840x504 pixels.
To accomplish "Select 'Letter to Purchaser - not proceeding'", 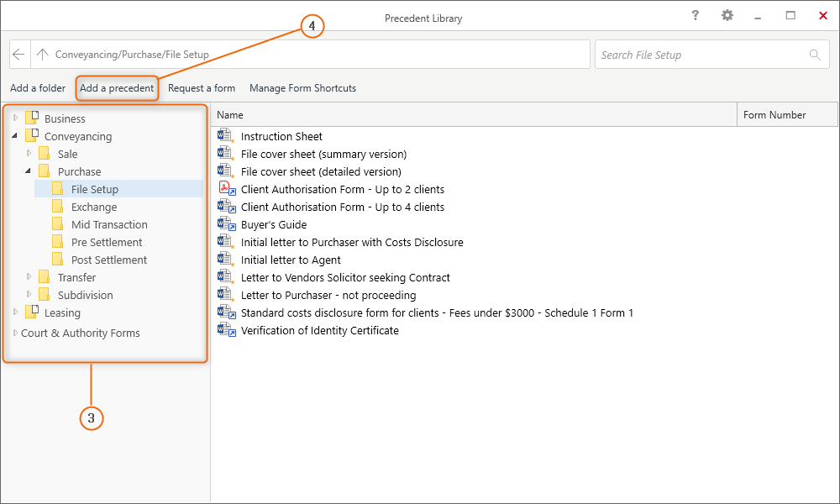I will (328, 295).
